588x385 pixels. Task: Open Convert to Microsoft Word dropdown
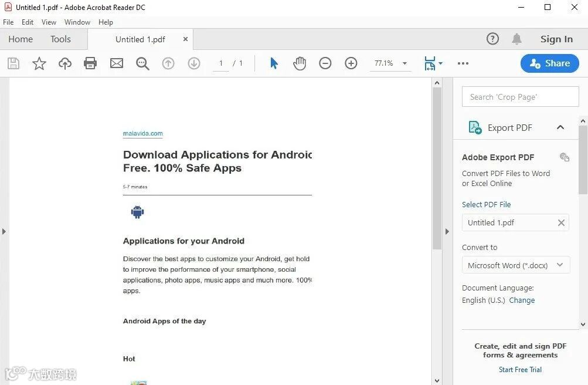tap(516, 265)
